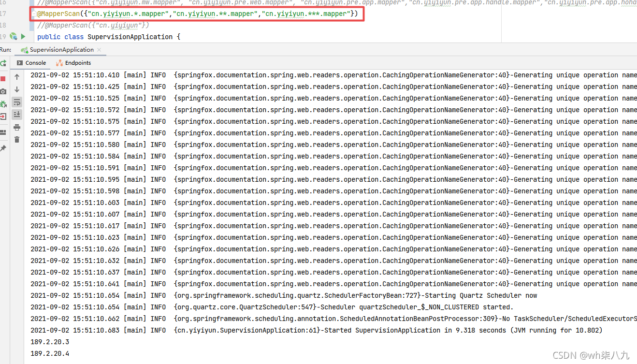637x364 pixels.
Task: Click the log line stamped 15:51:10.641
Action: click(333, 284)
